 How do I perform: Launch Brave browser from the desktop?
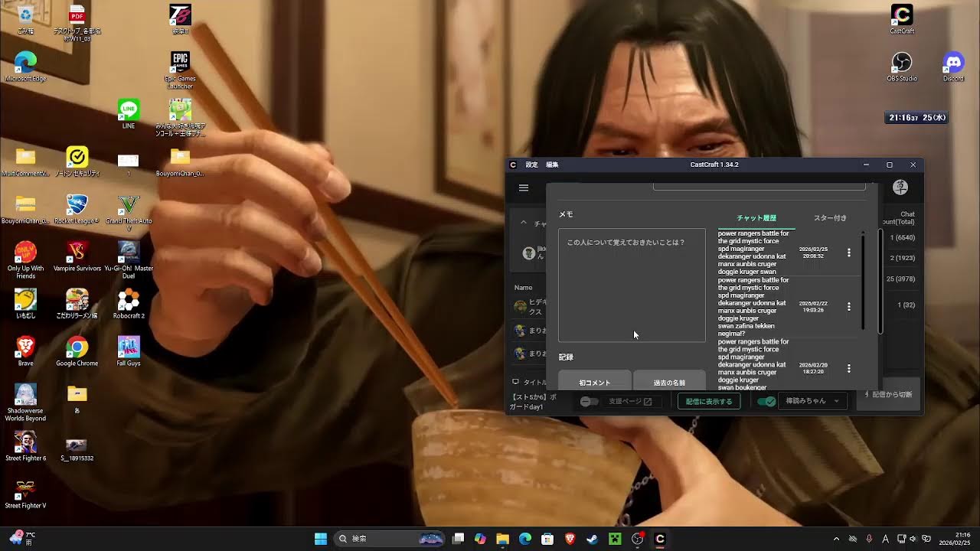pos(25,351)
